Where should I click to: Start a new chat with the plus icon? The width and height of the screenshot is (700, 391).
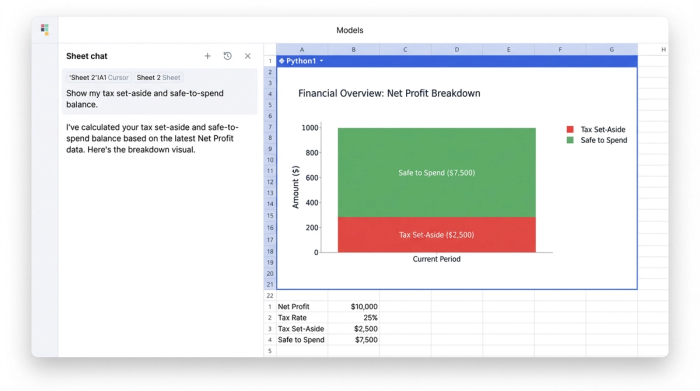pyautogui.click(x=208, y=56)
